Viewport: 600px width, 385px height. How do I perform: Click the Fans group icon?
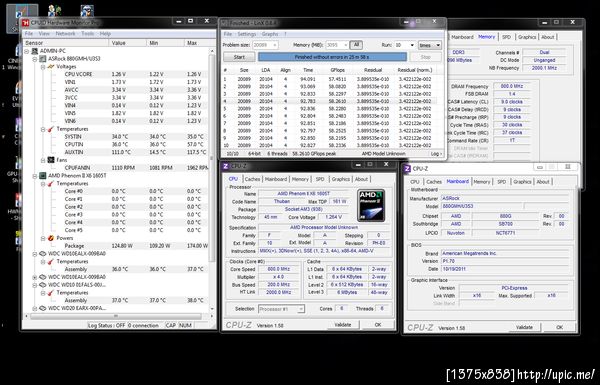[51, 160]
